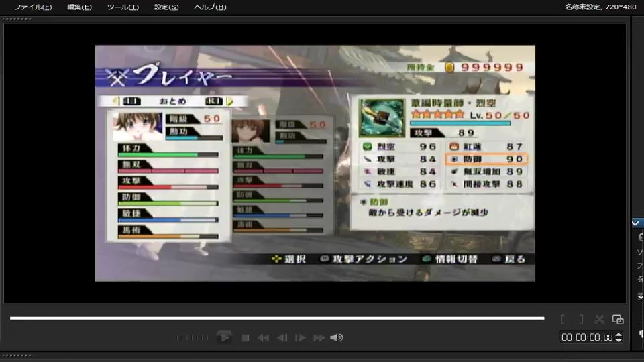The width and height of the screenshot is (644, 362).
Task: Open the ツール(T) menu
Action: tap(123, 7)
